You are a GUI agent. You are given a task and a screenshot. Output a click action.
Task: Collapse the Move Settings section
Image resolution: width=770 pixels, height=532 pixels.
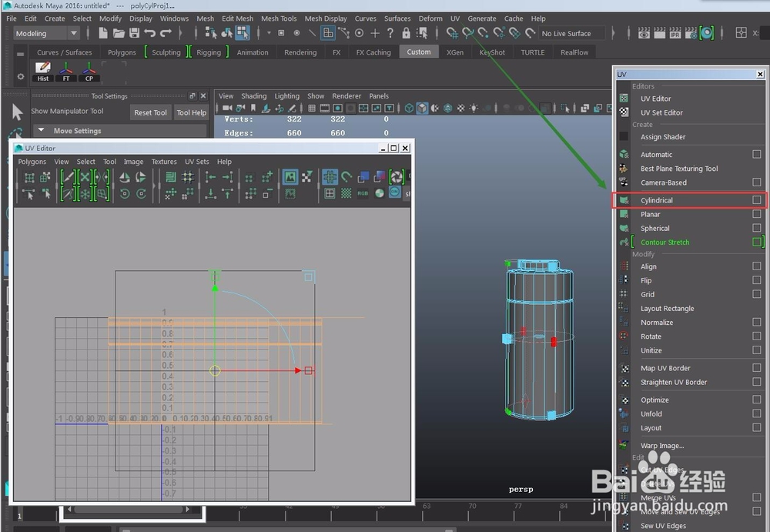[42, 130]
